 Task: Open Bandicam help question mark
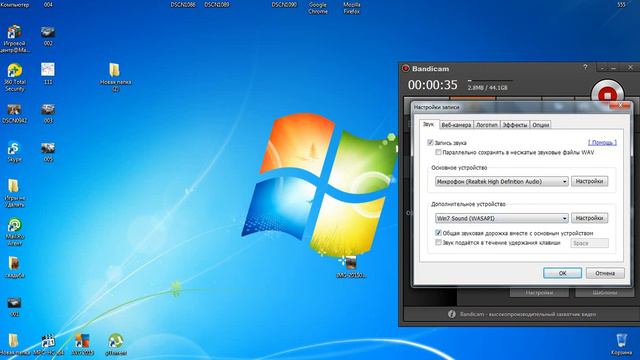(585, 67)
